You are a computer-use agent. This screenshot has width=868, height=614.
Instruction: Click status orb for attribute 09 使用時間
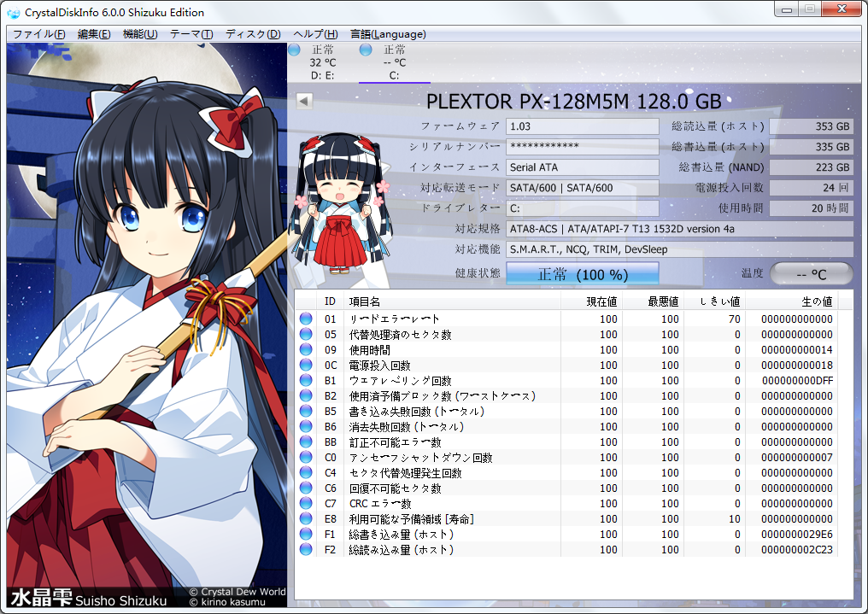click(306, 350)
